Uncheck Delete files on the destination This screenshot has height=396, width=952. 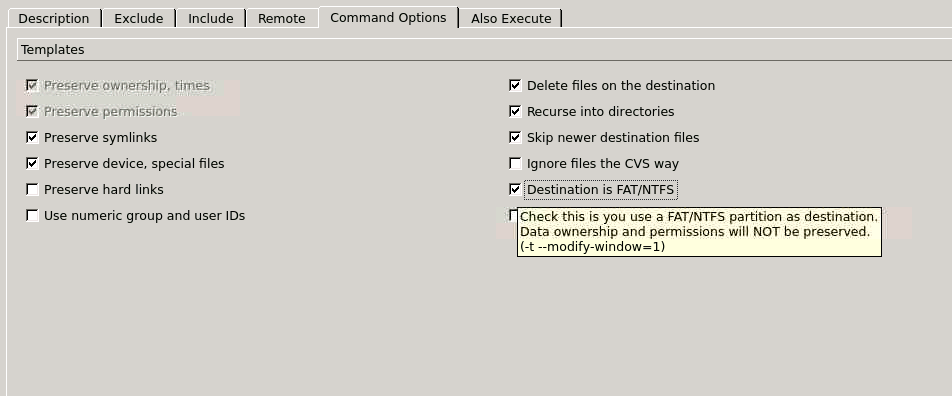(x=515, y=86)
